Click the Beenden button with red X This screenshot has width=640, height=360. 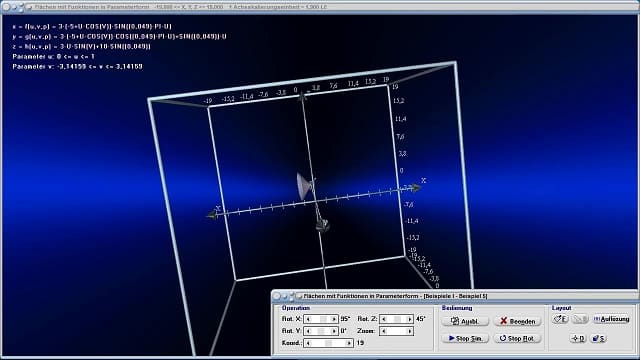[518, 321]
